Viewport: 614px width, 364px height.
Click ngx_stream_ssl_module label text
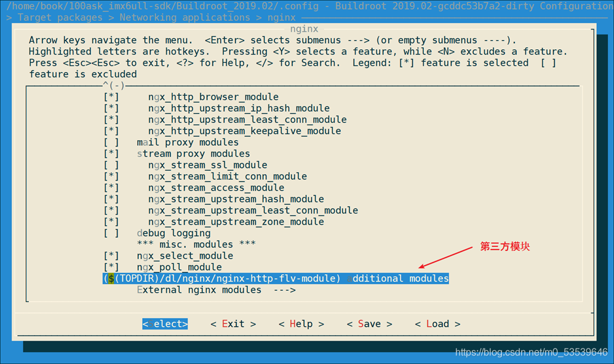click(207, 165)
